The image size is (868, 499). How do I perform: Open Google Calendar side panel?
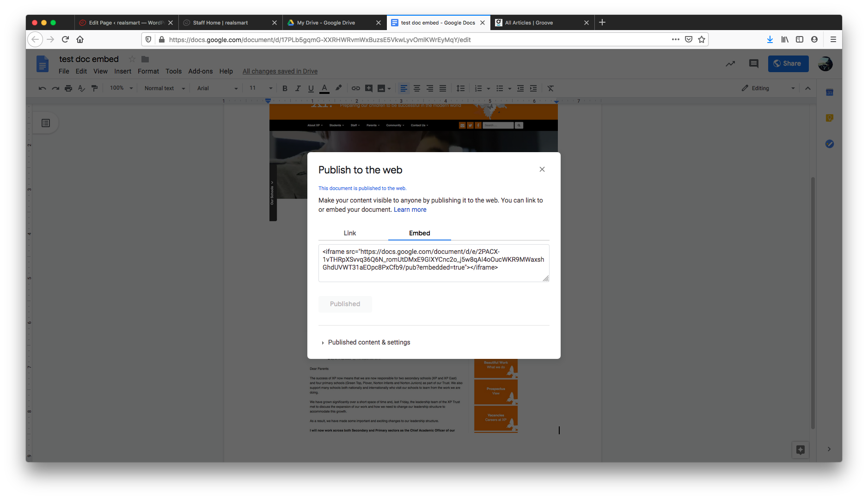click(830, 92)
